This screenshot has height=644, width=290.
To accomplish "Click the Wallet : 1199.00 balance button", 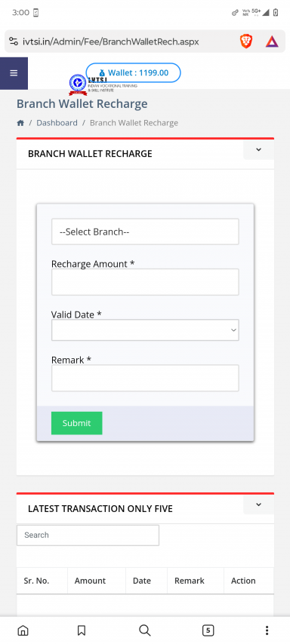I will (x=133, y=72).
